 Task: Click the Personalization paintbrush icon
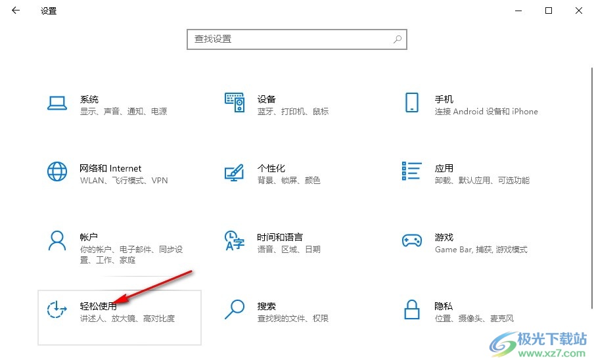pos(234,172)
